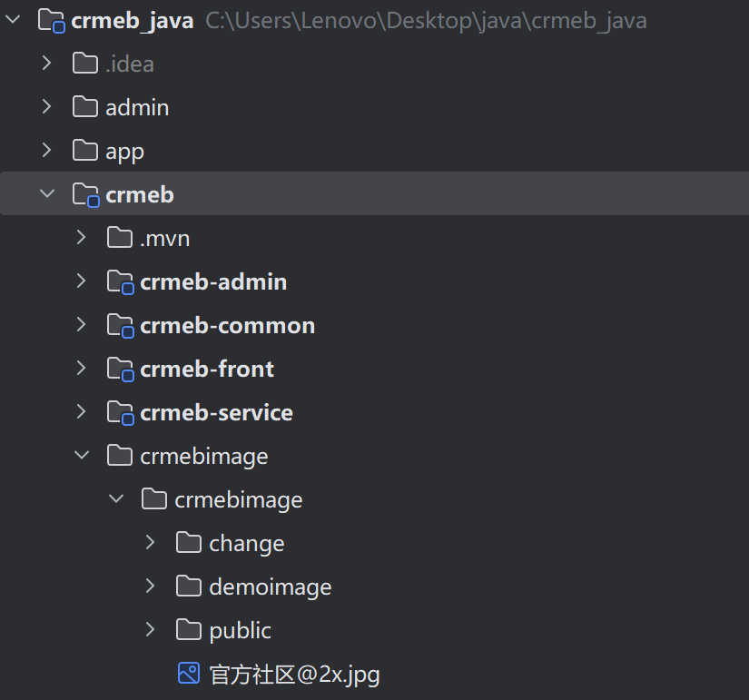
Task: Select the change folder in tree
Action: pyautogui.click(x=246, y=544)
